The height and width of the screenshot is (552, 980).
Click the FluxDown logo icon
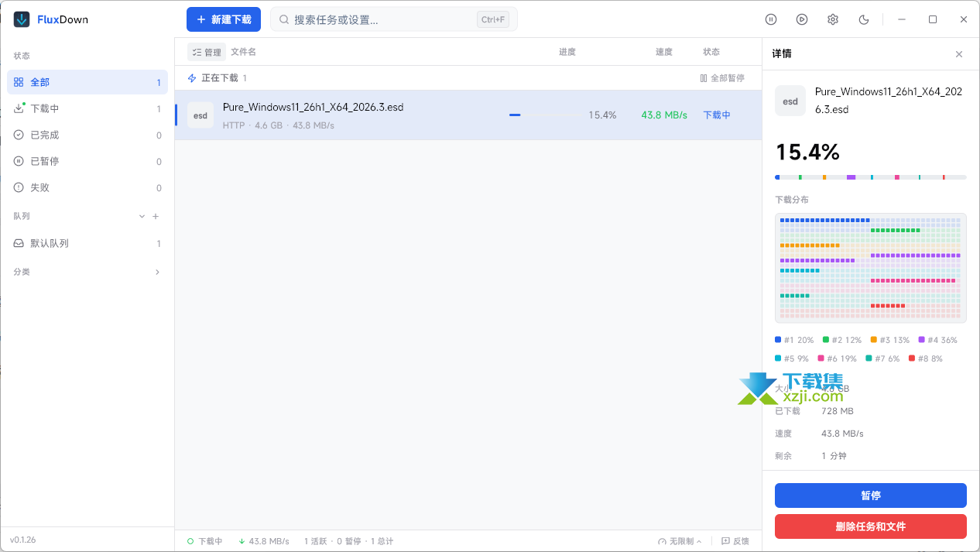(x=22, y=19)
